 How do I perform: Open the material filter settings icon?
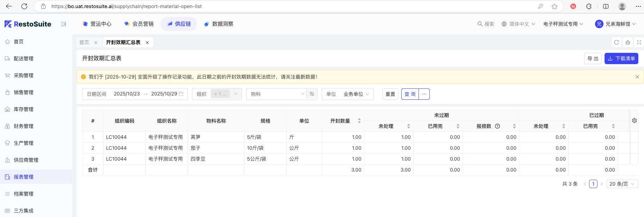pos(312,94)
